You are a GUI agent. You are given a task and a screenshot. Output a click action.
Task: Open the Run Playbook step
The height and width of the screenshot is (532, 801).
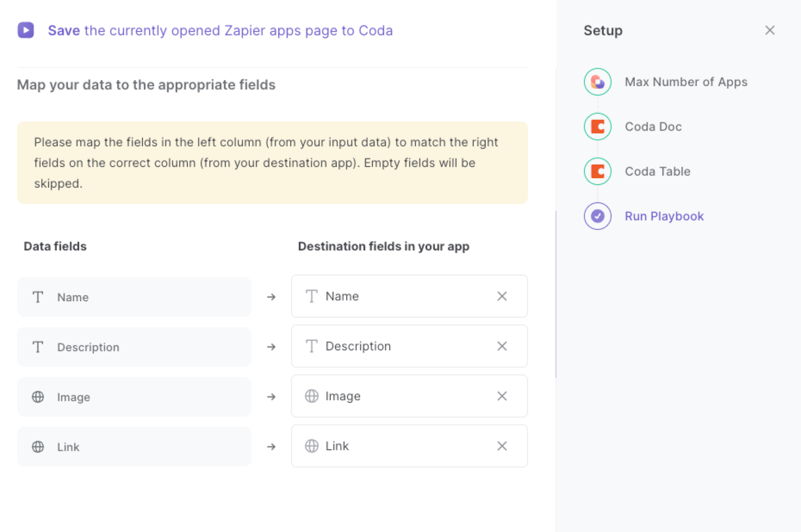pos(664,216)
